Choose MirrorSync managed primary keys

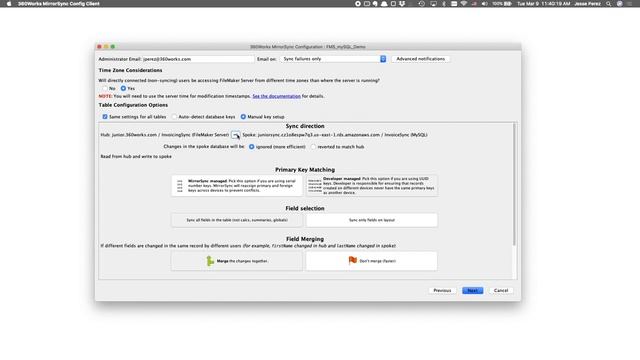click(x=237, y=186)
